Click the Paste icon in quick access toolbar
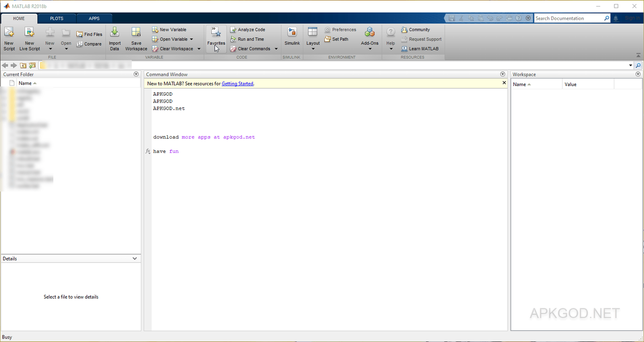Screen dimensions: 644x342 [x=480, y=18]
